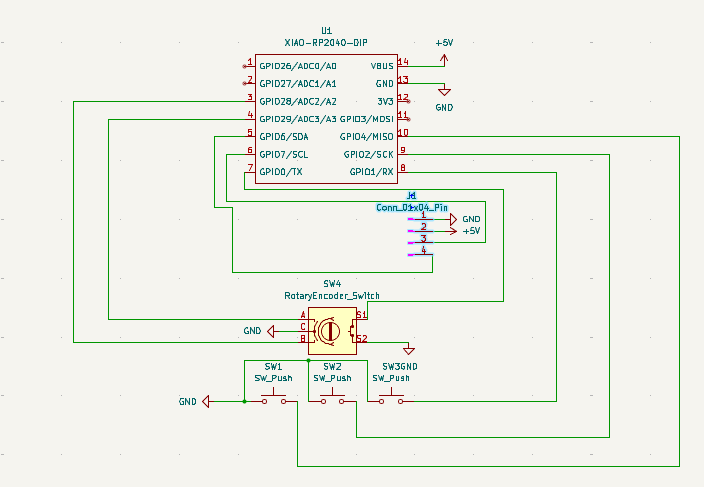Click the no-connect marker on 3V3 pin 12
This screenshot has width=704, height=487.
(x=409, y=101)
